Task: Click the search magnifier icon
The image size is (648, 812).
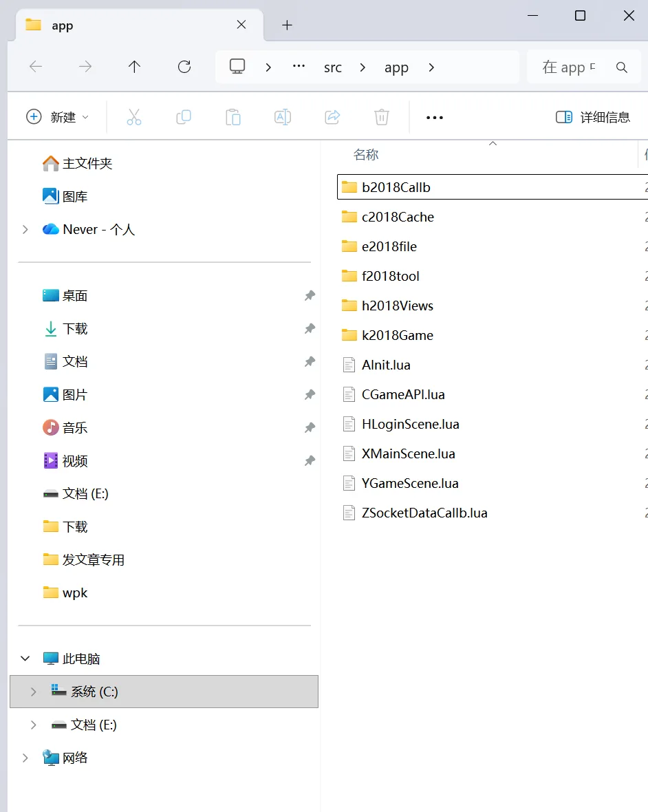Action: point(622,67)
